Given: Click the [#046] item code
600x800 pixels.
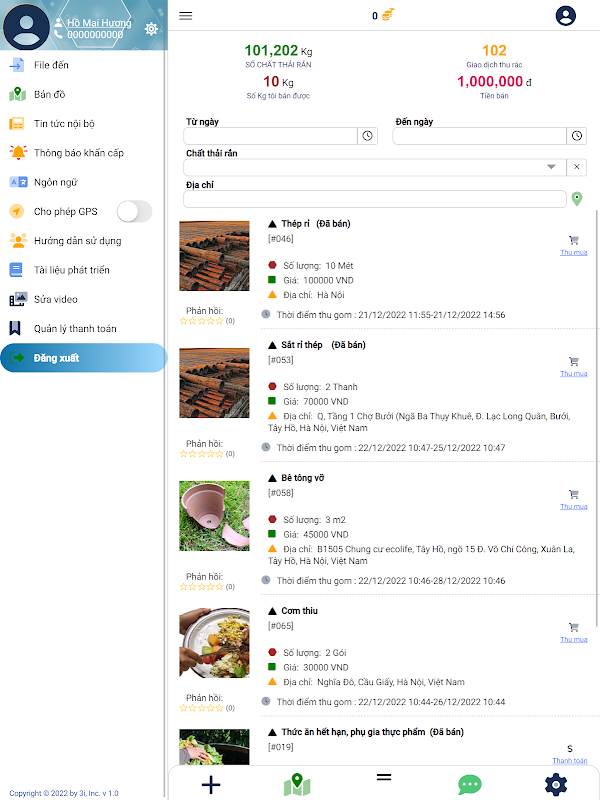Looking at the screenshot, I should click(281, 239).
